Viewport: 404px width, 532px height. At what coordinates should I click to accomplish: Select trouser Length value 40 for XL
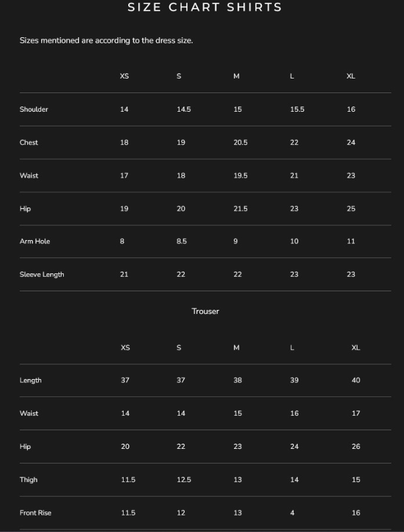click(355, 380)
